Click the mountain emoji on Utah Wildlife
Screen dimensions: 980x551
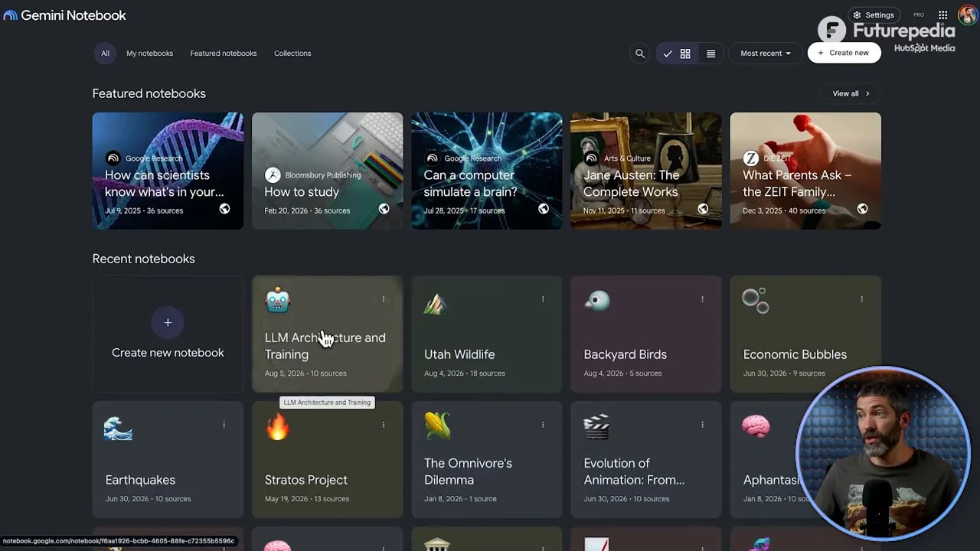436,303
